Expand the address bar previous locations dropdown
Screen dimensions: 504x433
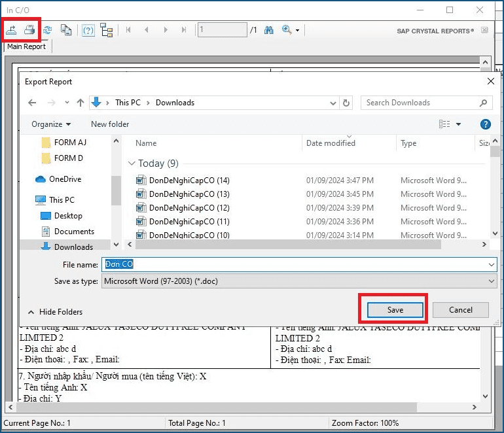[x=333, y=103]
